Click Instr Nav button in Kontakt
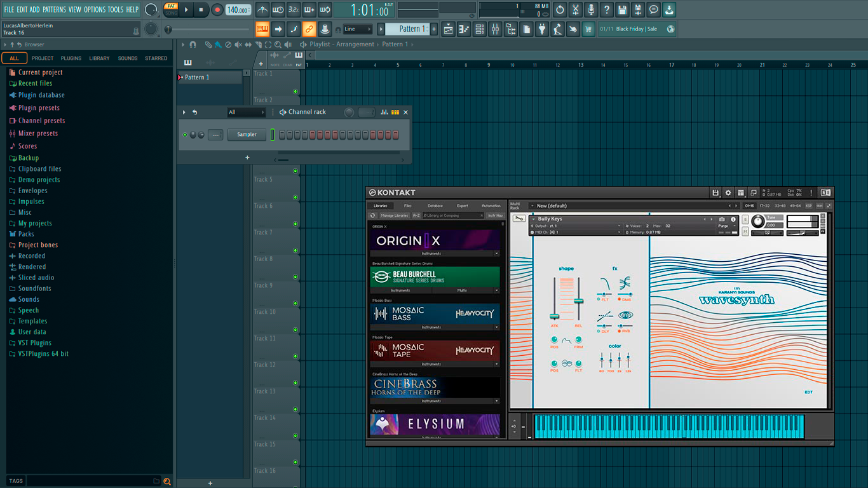The image size is (868, 488). click(x=496, y=215)
